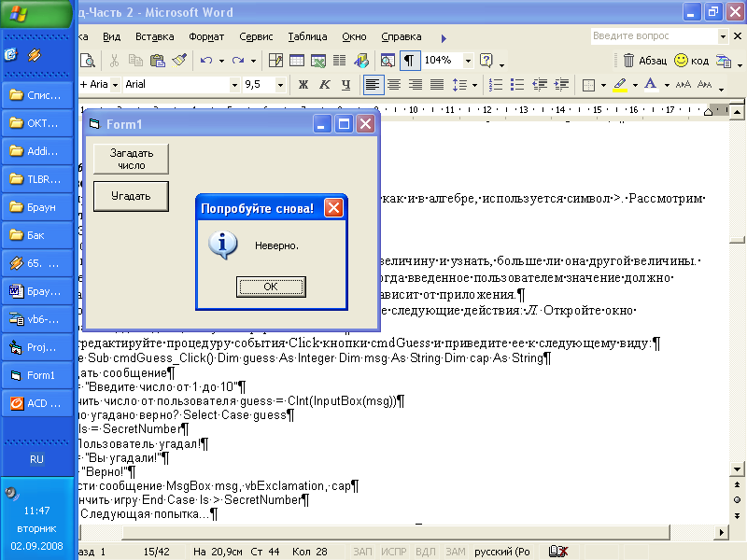Open the Tables and Borders toolbar icon
Image resolution: width=747 pixels, height=560 pixels.
pos(275,61)
